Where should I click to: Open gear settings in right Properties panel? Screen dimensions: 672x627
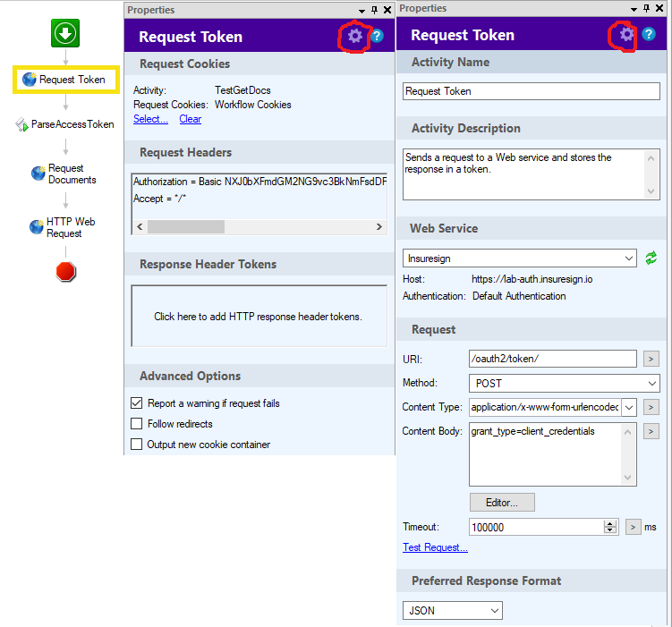coord(626,34)
